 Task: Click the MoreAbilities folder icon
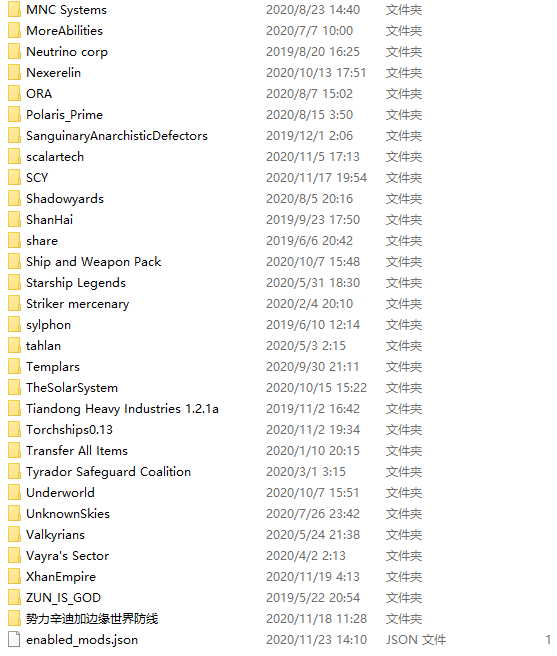point(14,30)
